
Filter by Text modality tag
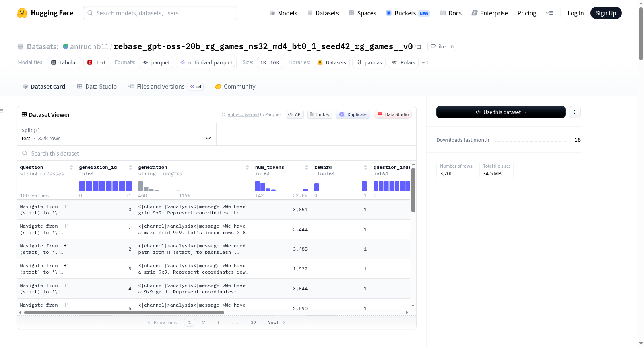[96, 62]
